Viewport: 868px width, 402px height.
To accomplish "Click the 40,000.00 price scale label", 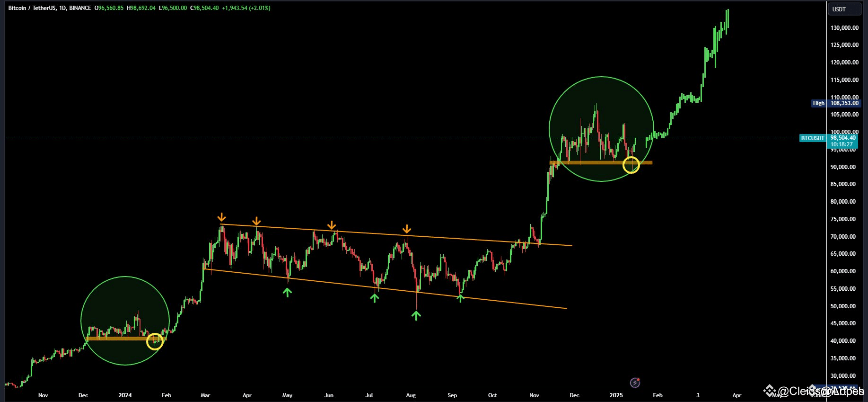I will tap(843, 341).
